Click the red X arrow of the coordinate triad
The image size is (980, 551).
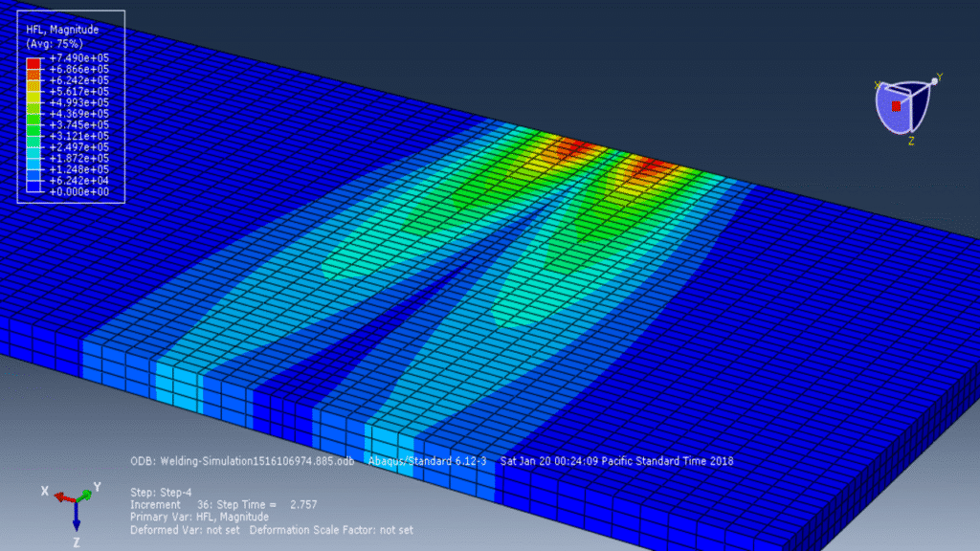(61, 497)
